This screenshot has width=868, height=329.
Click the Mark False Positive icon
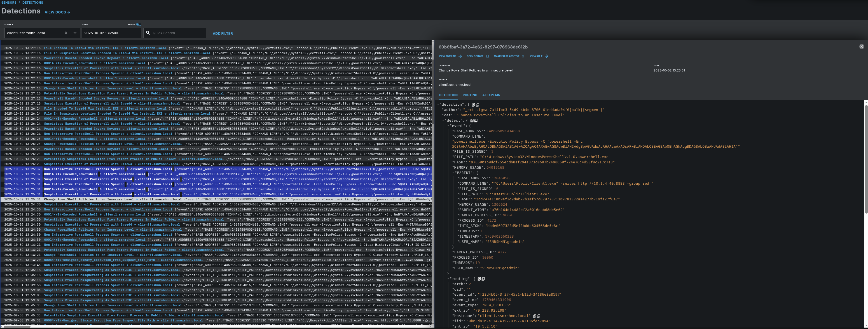[x=523, y=56]
